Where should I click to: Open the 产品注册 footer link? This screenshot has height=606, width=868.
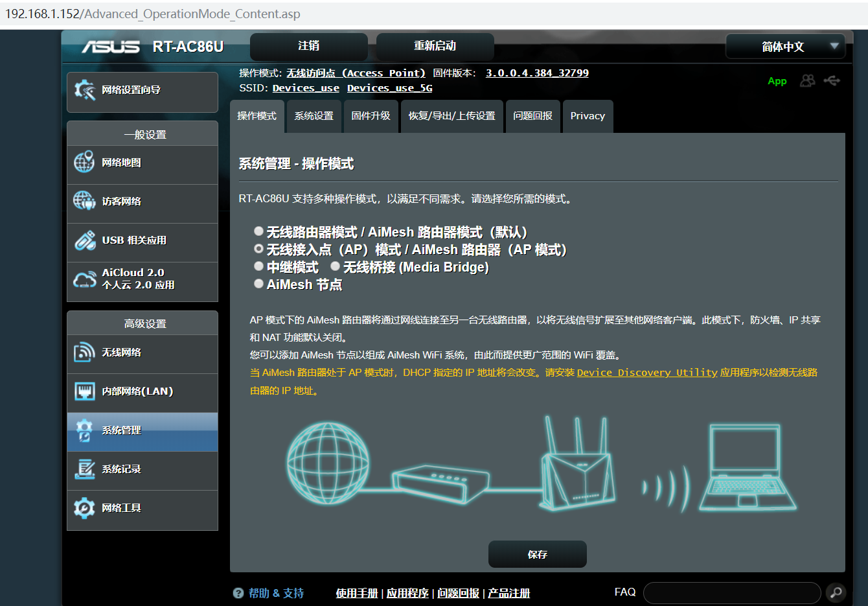coord(508,593)
